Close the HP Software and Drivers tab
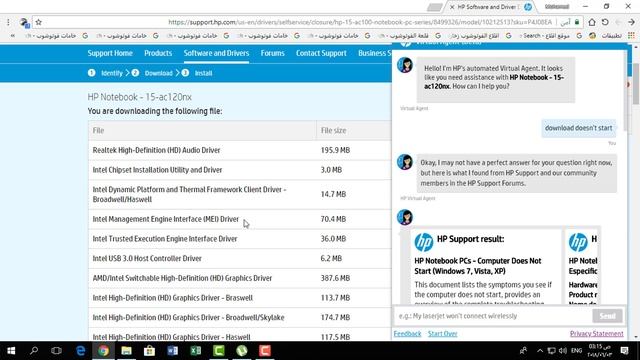This screenshot has height=360, width=640. pos(452,7)
